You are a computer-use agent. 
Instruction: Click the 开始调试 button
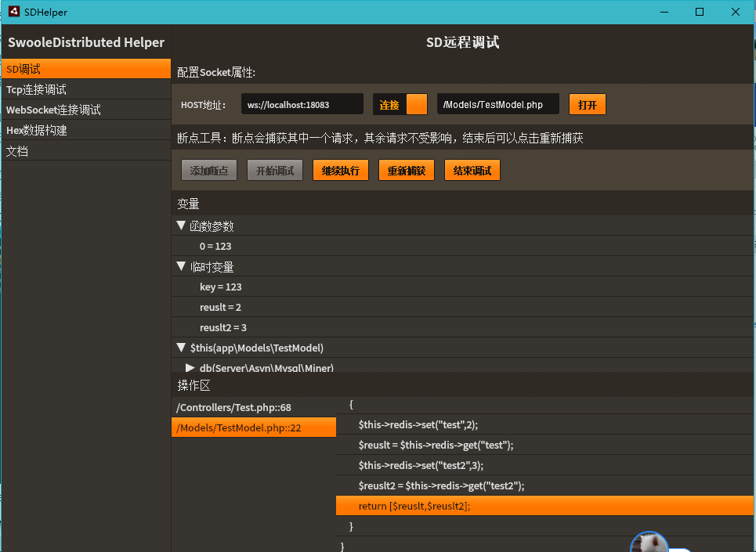274,171
